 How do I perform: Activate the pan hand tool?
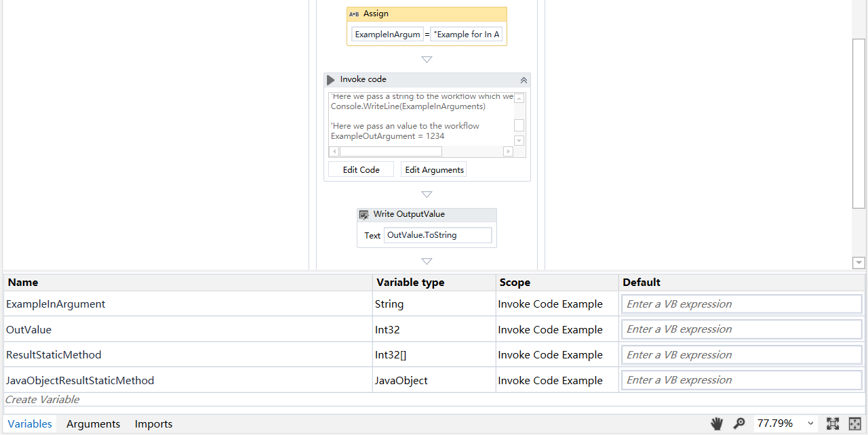point(717,423)
